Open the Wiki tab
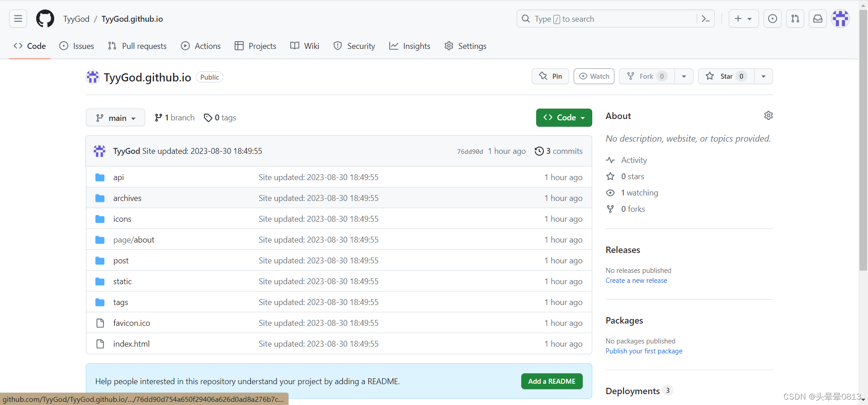868x405 pixels. pos(305,46)
